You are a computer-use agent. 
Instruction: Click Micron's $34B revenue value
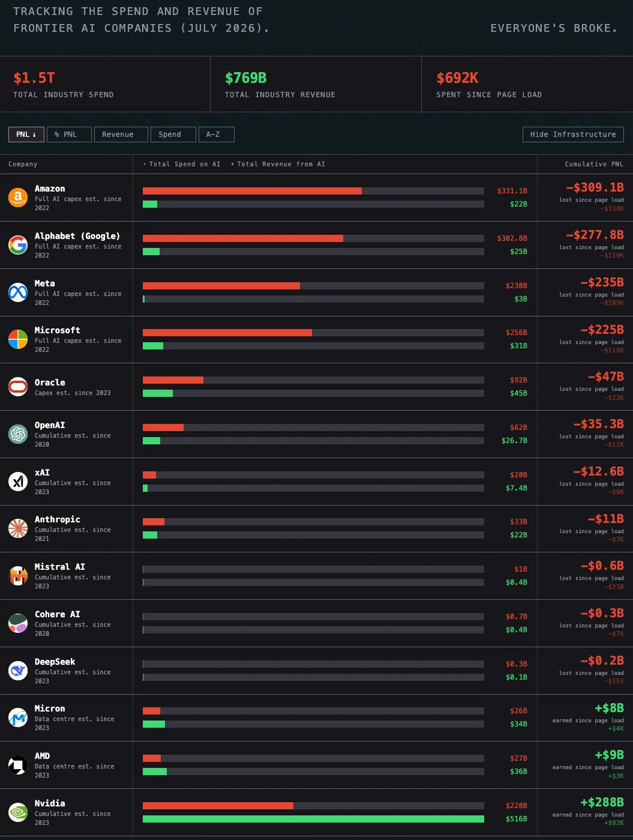pos(518,724)
